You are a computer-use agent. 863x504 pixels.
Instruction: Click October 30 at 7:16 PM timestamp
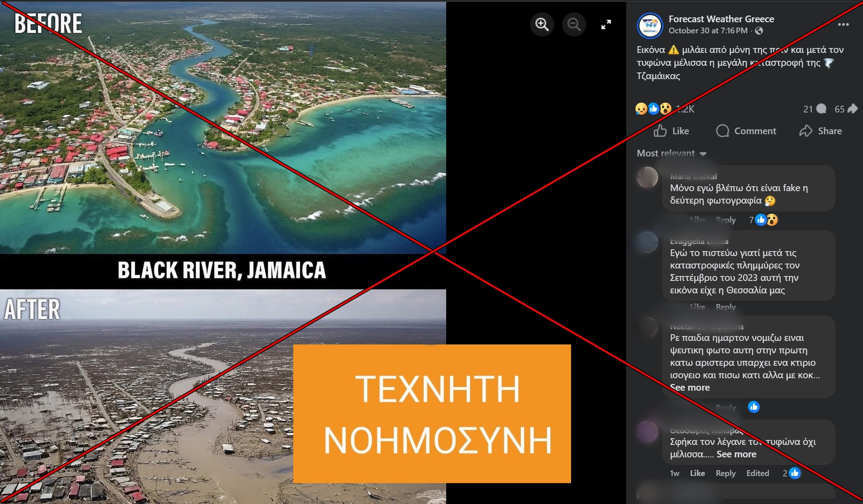coord(708,31)
